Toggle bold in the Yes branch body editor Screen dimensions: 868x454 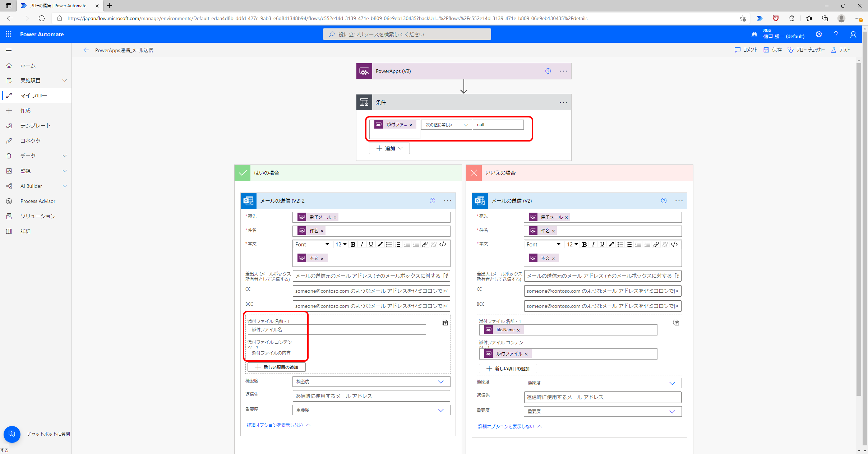click(353, 245)
